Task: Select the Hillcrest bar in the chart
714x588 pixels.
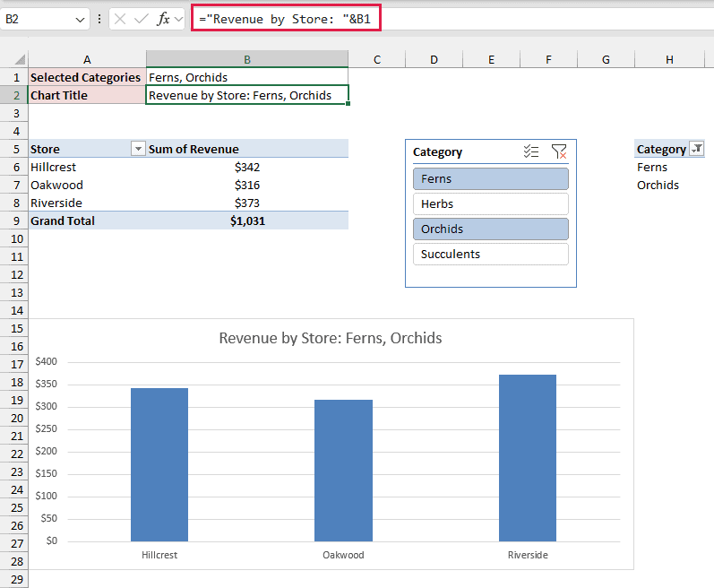Action: point(159,464)
